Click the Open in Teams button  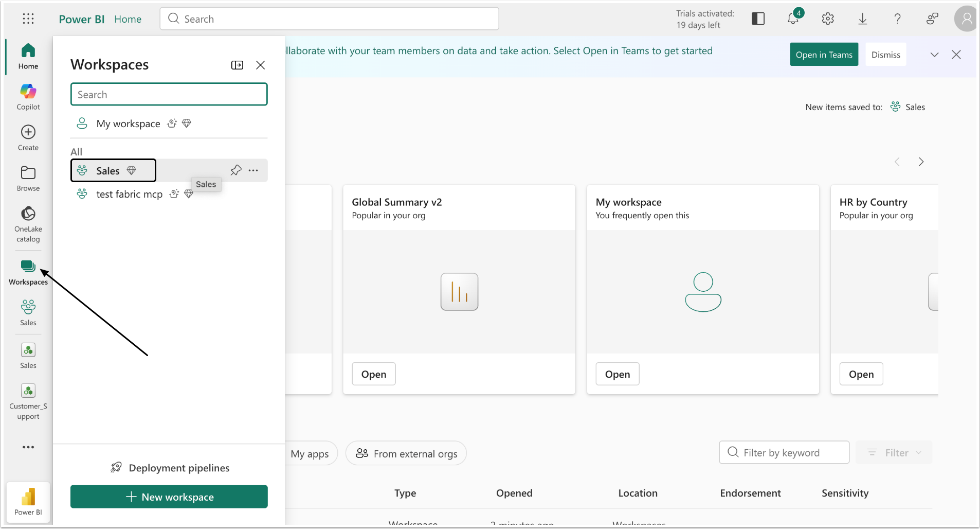(824, 55)
